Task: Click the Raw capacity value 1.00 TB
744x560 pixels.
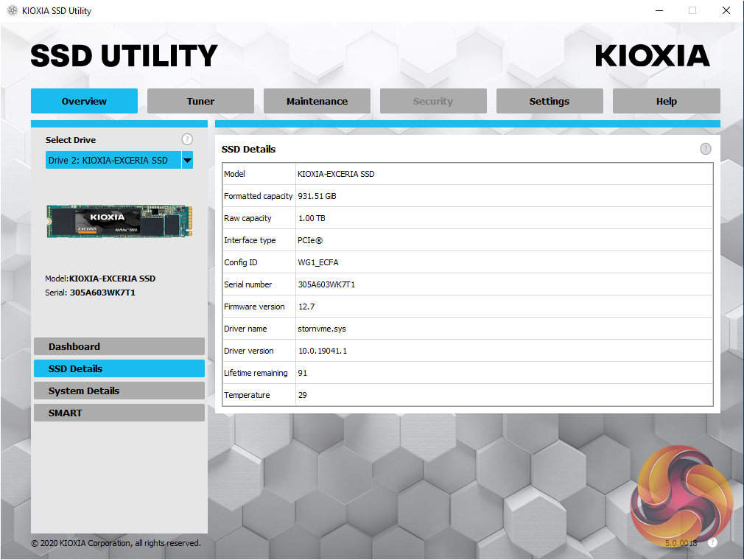Action: pos(312,218)
